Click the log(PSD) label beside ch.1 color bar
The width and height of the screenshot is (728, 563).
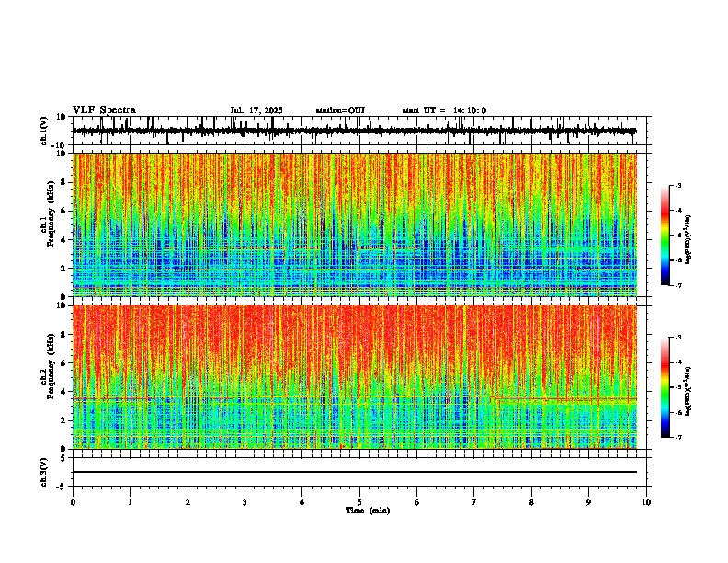point(688,240)
